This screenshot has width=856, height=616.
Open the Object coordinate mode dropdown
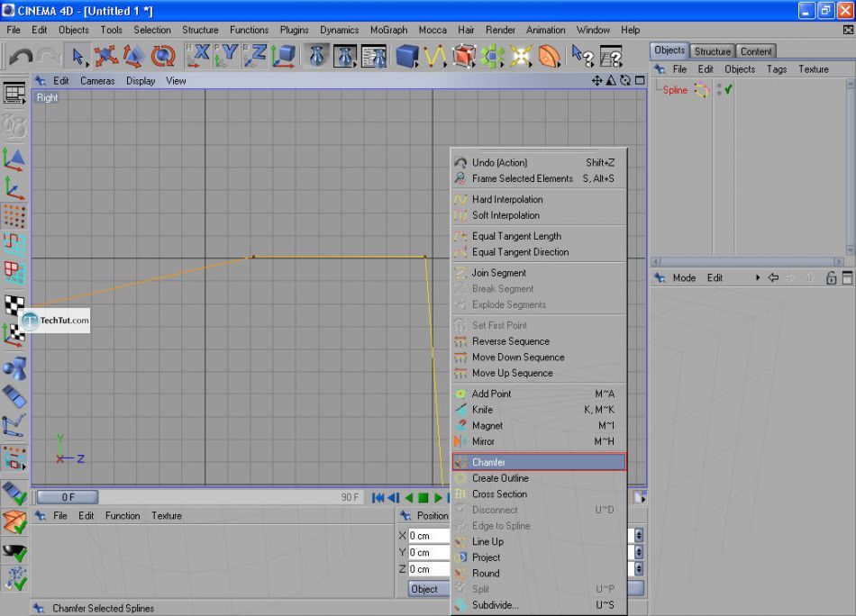429,589
